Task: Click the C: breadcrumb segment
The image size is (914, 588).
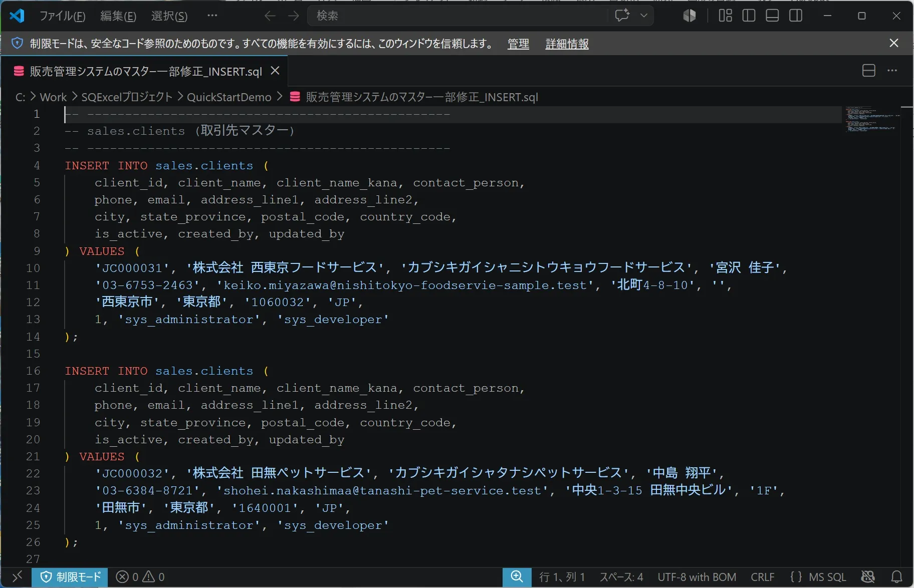Action: [x=20, y=97]
